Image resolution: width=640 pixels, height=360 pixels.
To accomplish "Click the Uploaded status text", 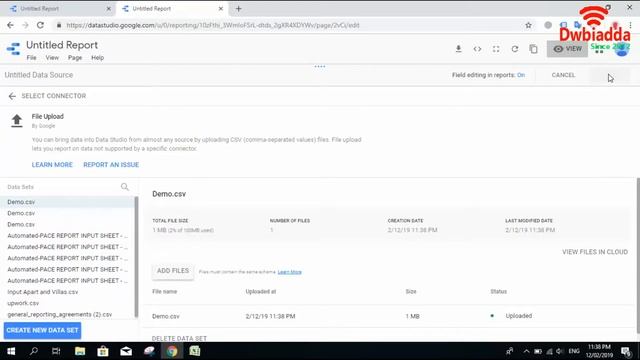I will [x=518, y=316].
